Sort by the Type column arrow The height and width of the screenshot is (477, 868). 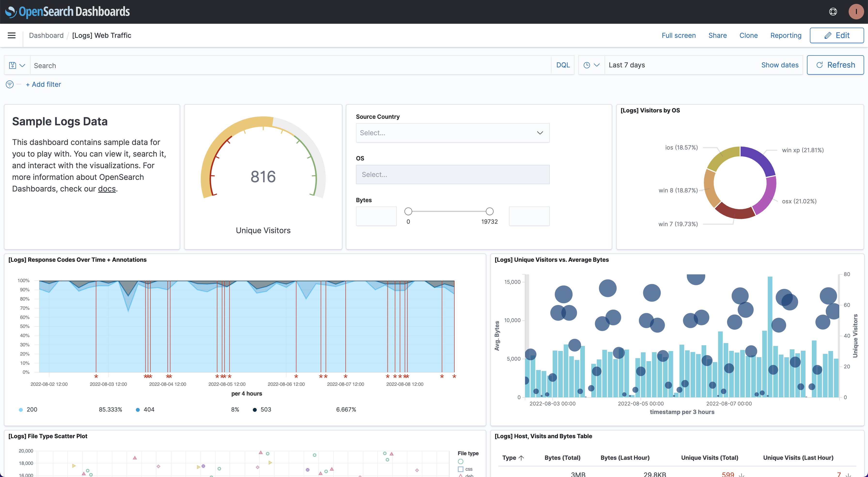[521, 458]
